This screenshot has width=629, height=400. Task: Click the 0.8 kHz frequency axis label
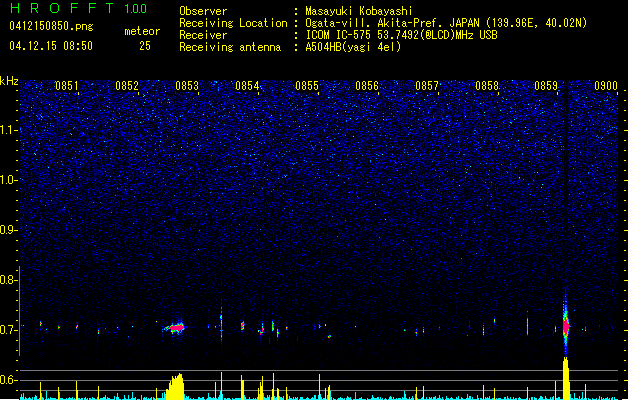pos(8,280)
